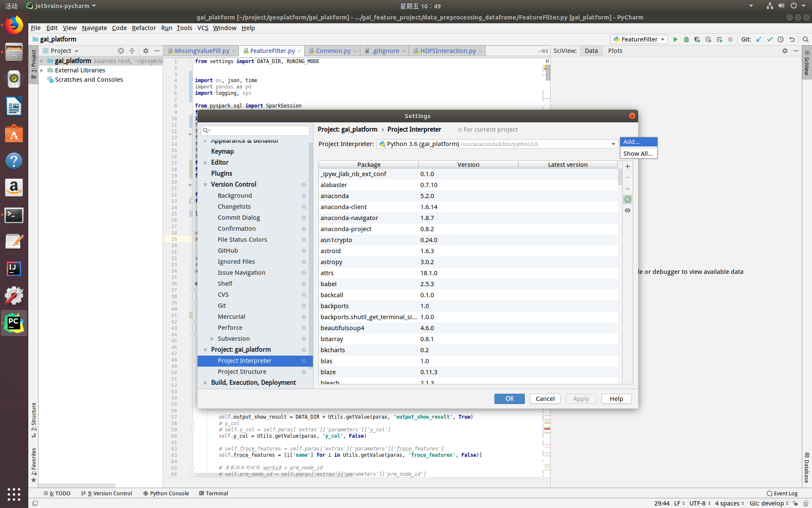The width and height of the screenshot is (812, 508).
Task: Toggle showing early releases with the eye icon
Action: tap(628, 210)
